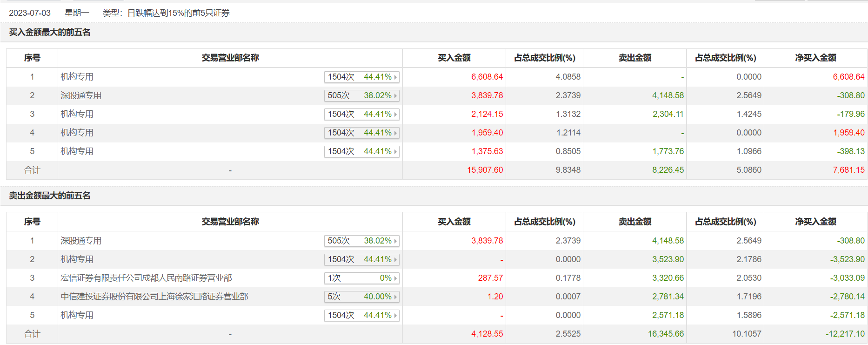Open the 中信建投证券上海徐家汇路证券营业部 link
Screen dimensions: 868x345
click(154, 297)
